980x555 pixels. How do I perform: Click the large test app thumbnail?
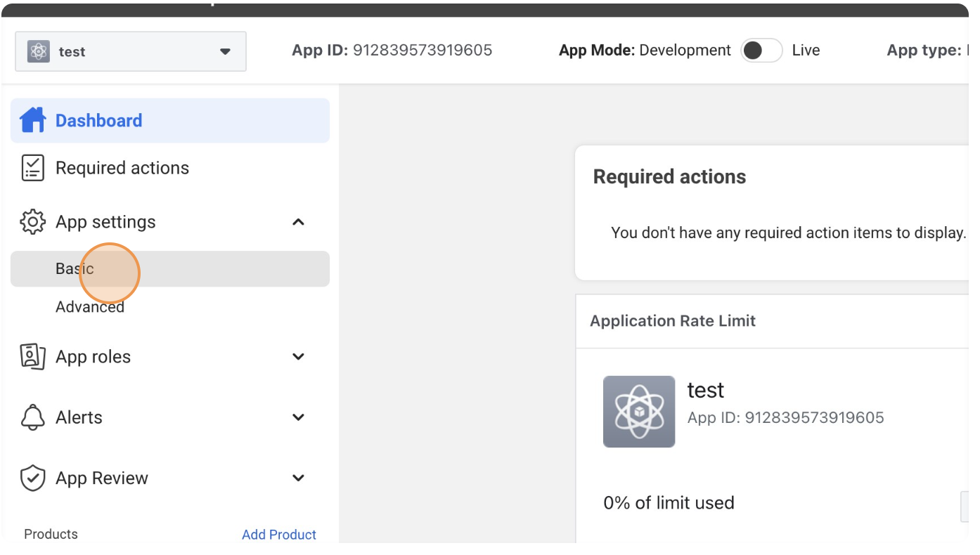pyautogui.click(x=639, y=412)
